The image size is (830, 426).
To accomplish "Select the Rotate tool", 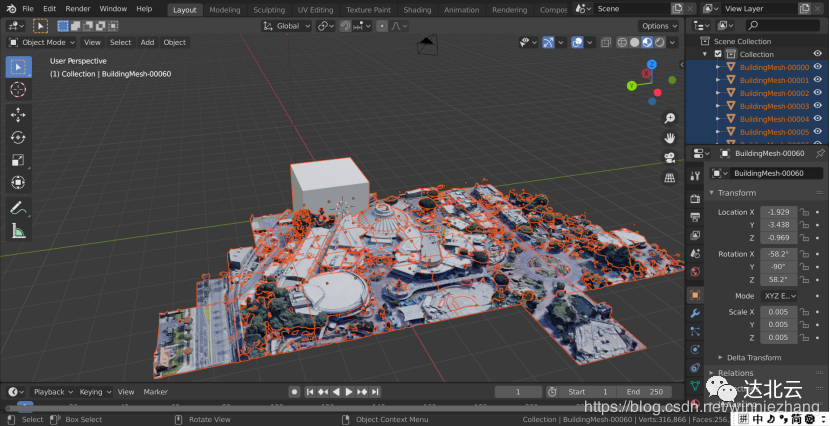I will (18, 137).
